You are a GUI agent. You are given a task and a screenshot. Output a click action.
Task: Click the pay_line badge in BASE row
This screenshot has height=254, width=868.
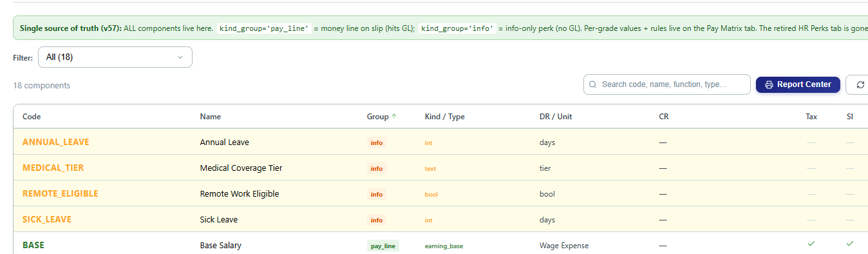click(383, 246)
